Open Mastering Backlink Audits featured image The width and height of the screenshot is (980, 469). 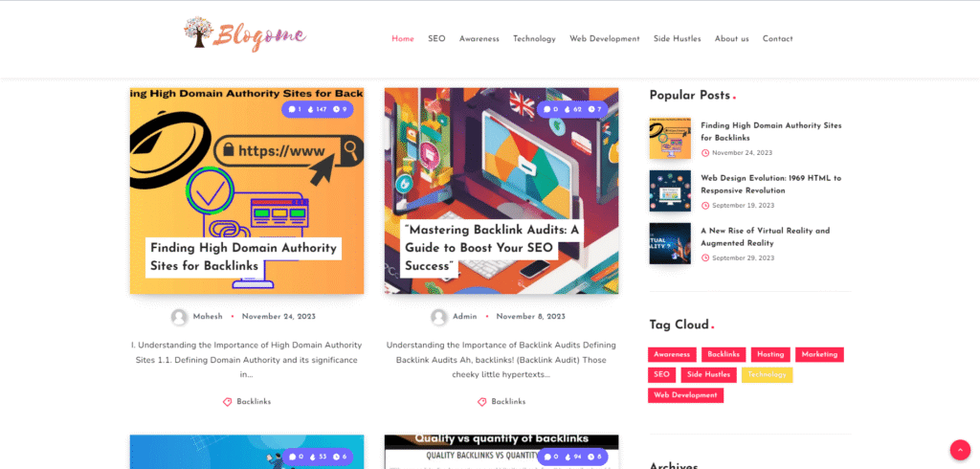coord(501,190)
